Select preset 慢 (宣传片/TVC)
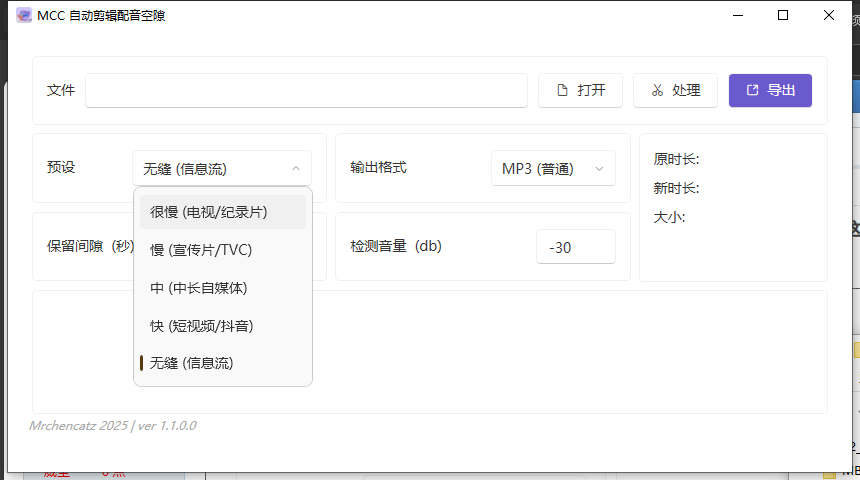Image resolution: width=860 pixels, height=480 pixels. pyautogui.click(x=223, y=250)
